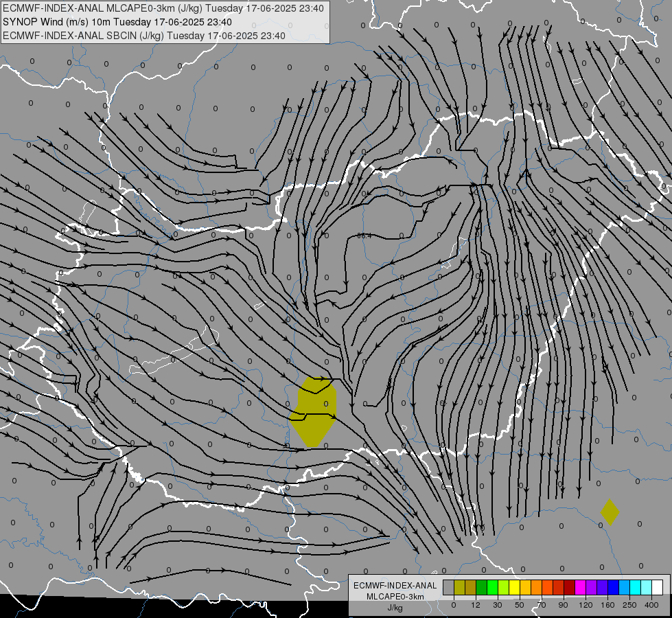Screen dimensions: 672x618
Task: Select the small olive diamond in southeast
Action: pyautogui.click(x=610, y=512)
